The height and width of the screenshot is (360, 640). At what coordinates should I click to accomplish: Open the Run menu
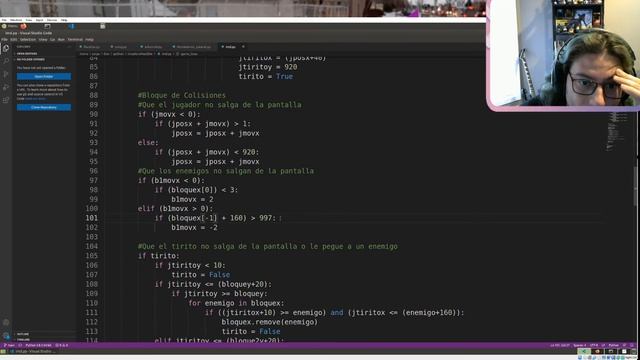coord(61,40)
